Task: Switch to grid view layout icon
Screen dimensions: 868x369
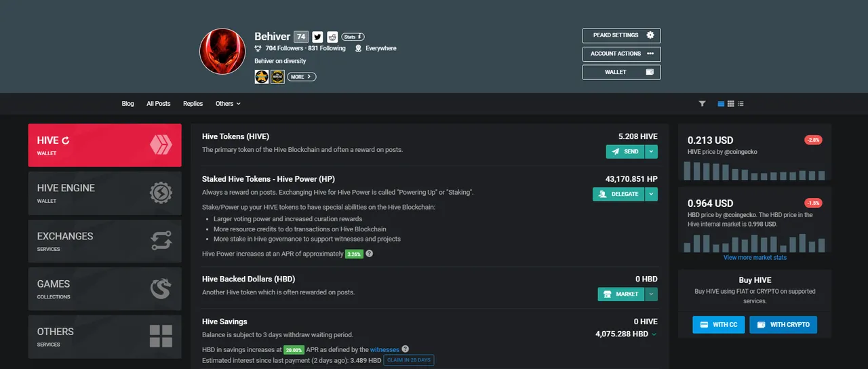Action: tap(730, 104)
